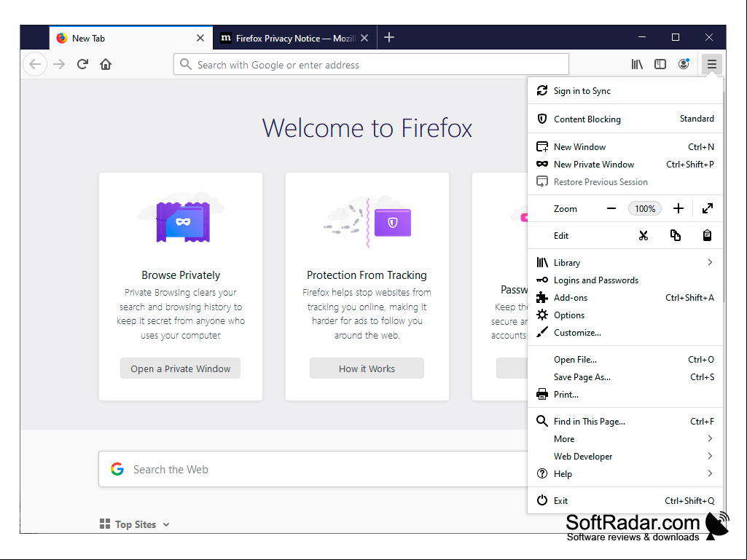Click the Protection From Tracking illustration
Viewport: 747px width, 560px height.
point(367,221)
